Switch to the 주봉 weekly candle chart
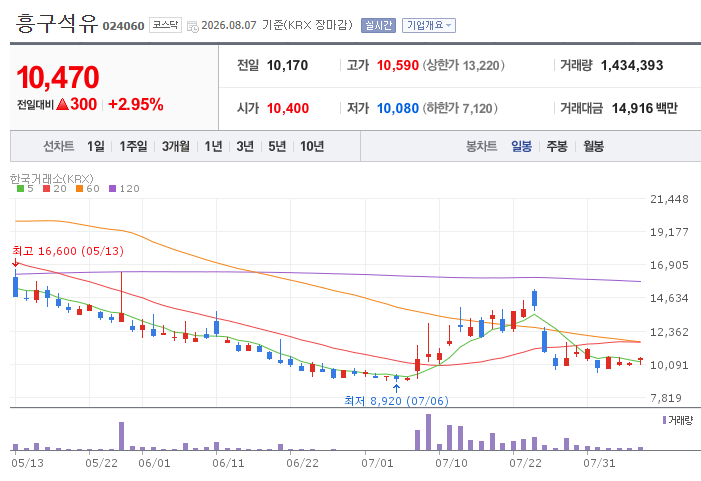 pyautogui.click(x=557, y=146)
